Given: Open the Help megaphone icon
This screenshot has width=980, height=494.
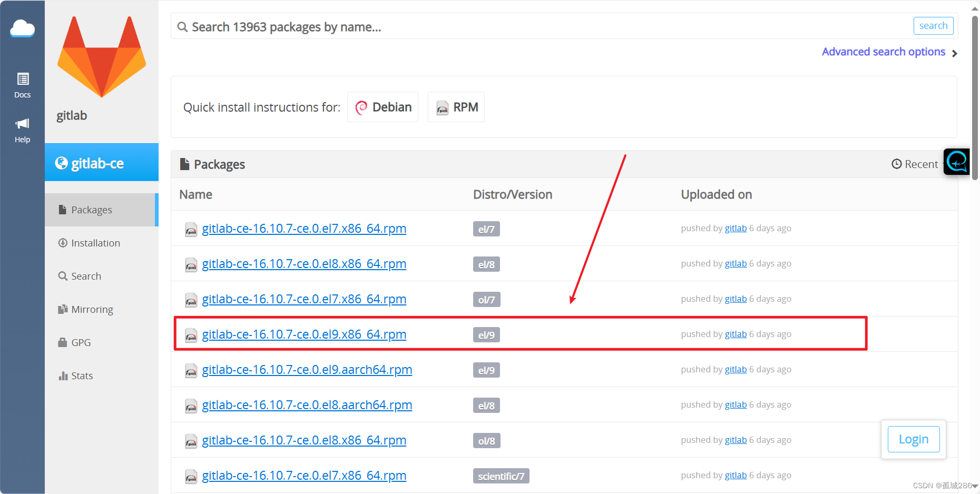Looking at the screenshot, I should pos(22,131).
